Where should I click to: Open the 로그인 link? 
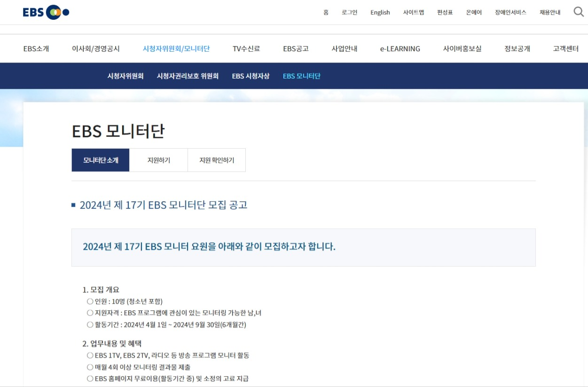[349, 13]
